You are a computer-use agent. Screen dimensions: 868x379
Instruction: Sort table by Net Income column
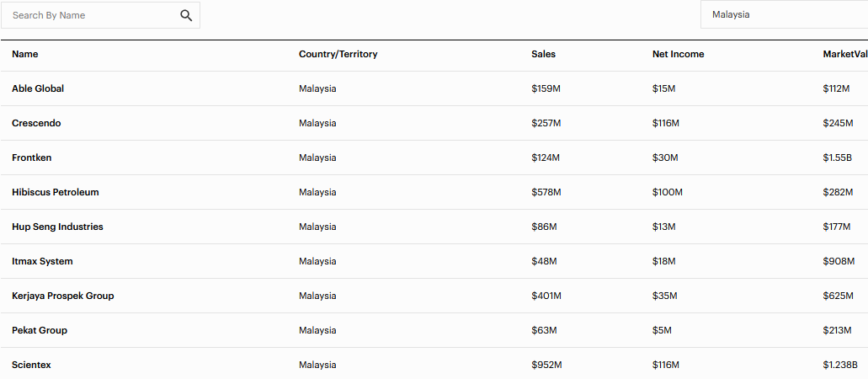tap(678, 54)
